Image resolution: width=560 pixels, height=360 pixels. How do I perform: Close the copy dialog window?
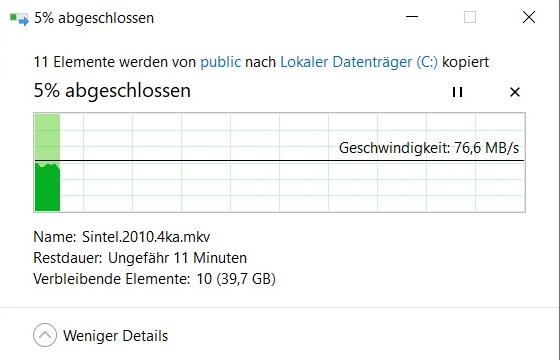pyautogui.click(x=529, y=17)
